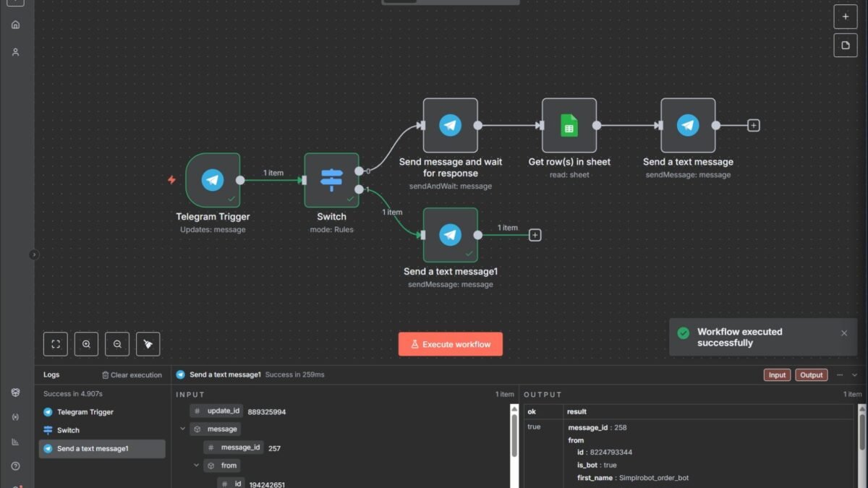Add a node after Send a text message
The image size is (868, 488).
[x=753, y=125]
